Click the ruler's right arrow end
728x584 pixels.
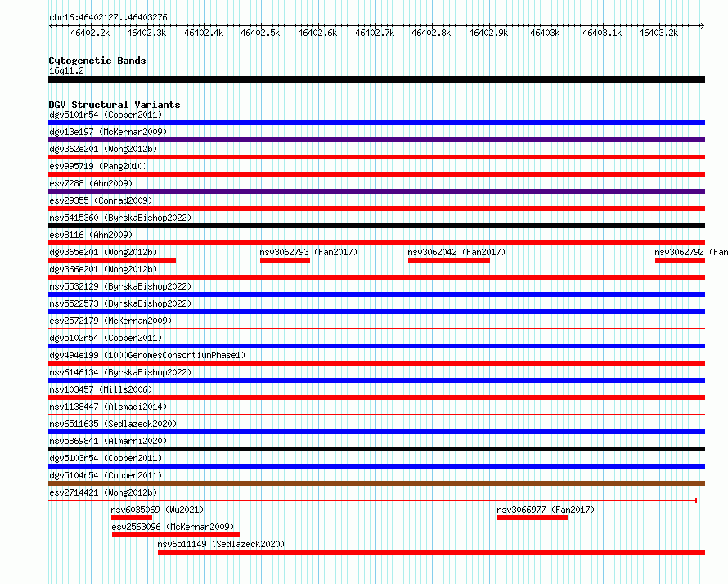703,26
